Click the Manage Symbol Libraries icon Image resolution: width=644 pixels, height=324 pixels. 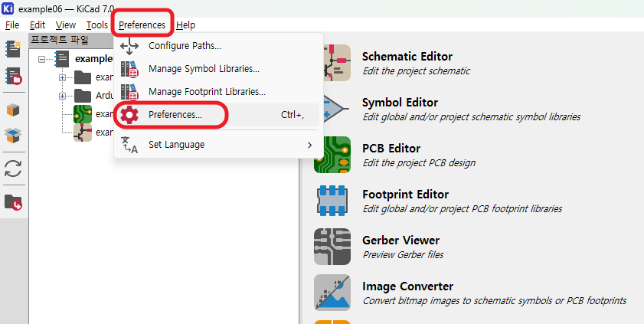(129, 69)
